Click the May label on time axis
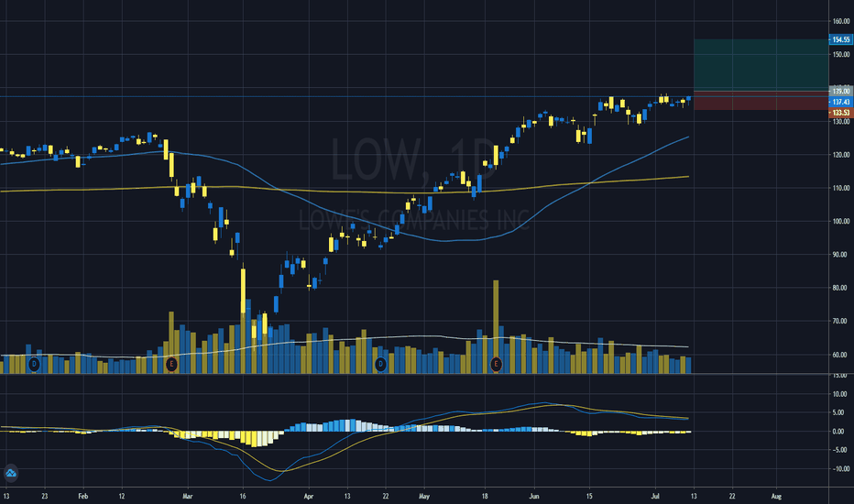The width and height of the screenshot is (854, 504). pos(423,497)
